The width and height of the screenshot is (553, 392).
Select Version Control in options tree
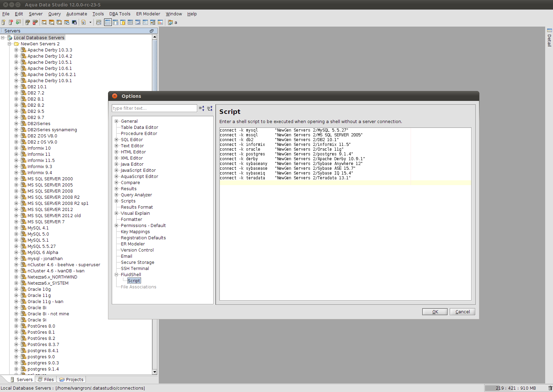click(137, 250)
